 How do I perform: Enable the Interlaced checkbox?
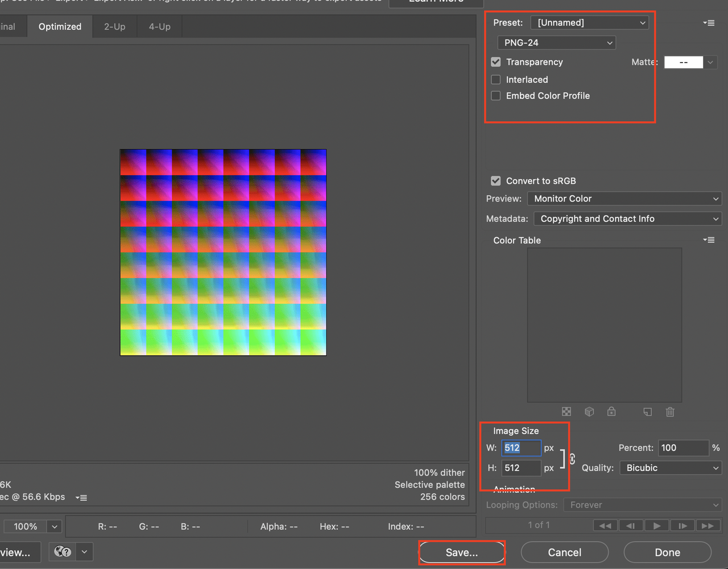pos(496,80)
